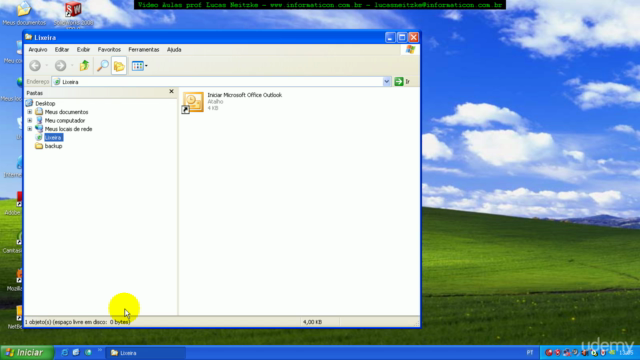Click the PT language indicator
The image size is (640, 360).
[x=529, y=353]
